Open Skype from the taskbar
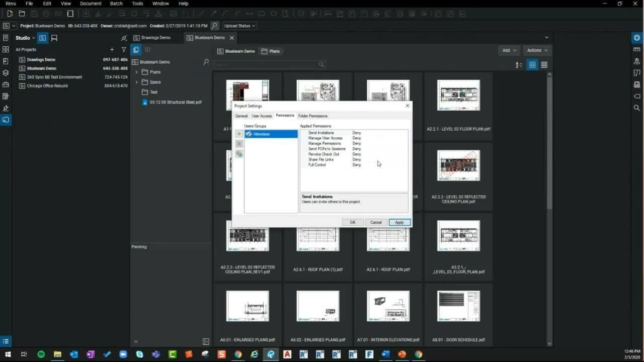 click(x=139, y=354)
